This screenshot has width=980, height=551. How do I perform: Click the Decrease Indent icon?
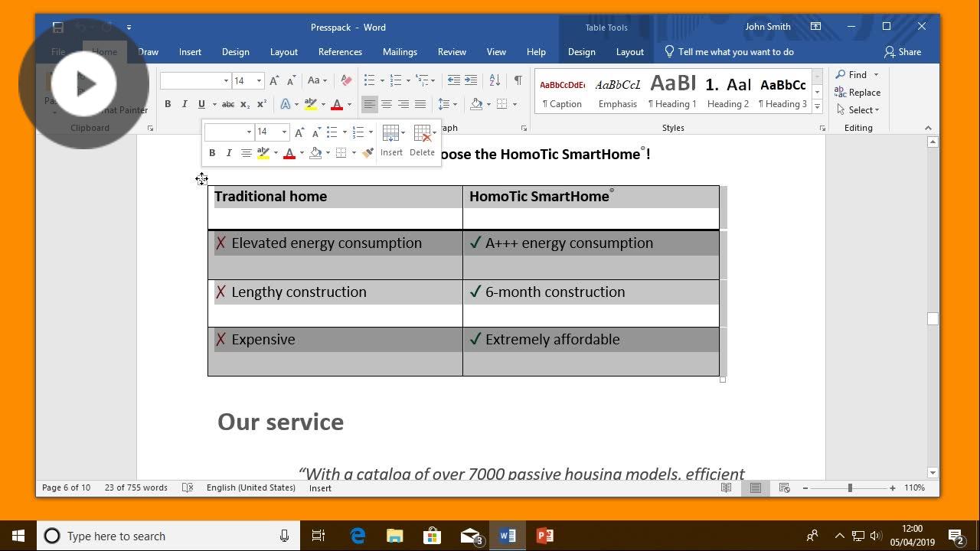(453, 80)
